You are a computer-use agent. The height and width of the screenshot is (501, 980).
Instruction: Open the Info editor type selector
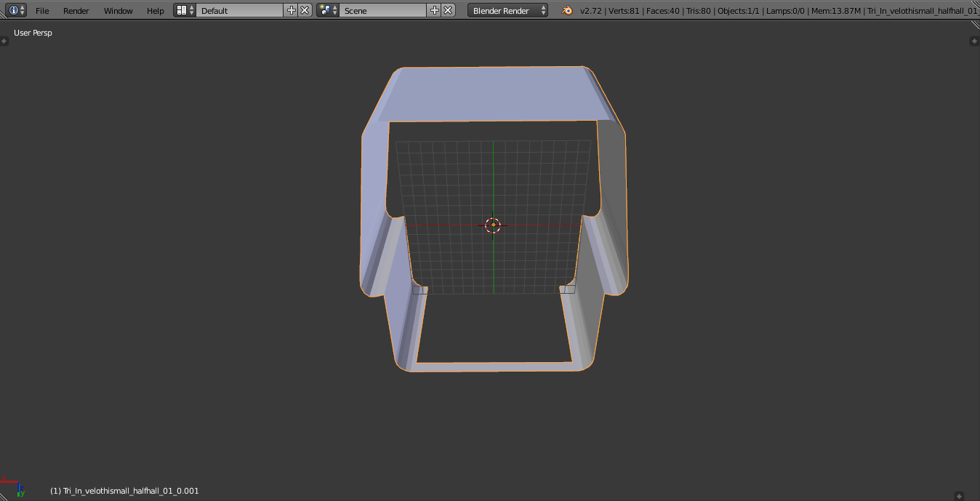[x=17, y=10]
